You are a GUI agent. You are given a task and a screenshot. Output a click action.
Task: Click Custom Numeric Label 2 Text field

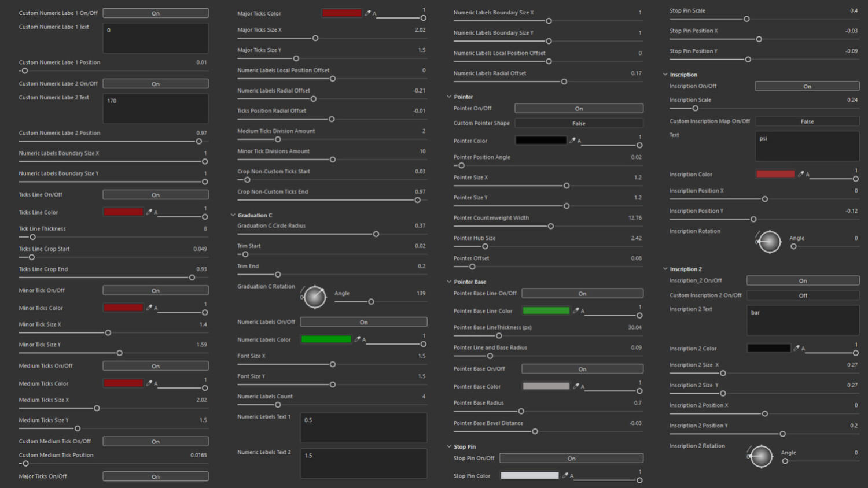click(156, 109)
